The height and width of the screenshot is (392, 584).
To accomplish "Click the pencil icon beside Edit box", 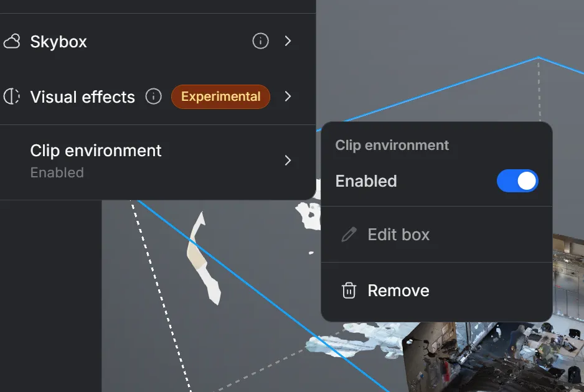I will [349, 235].
